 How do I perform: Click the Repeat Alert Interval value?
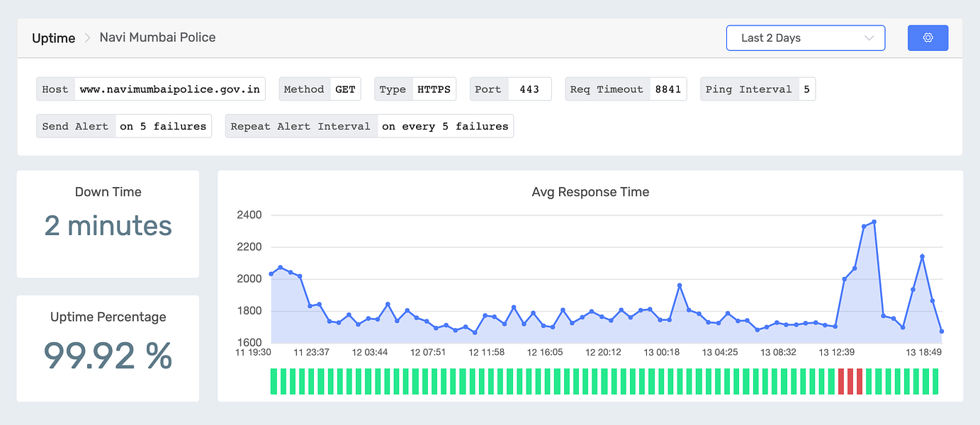tap(445, 126)
